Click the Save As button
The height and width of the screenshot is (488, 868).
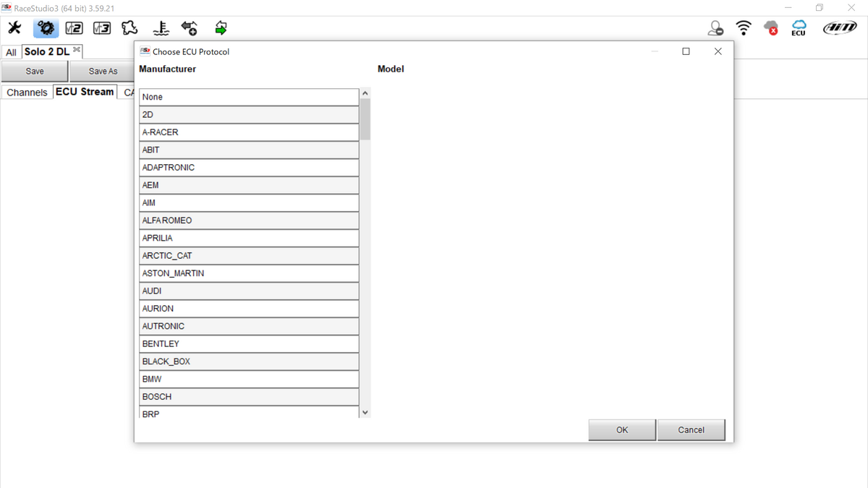coord(103,72)
